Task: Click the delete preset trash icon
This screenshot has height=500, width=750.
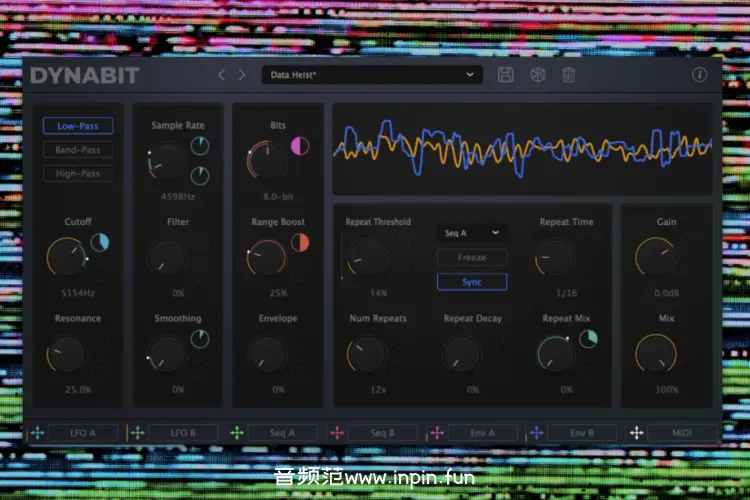Action: point(568,75)
